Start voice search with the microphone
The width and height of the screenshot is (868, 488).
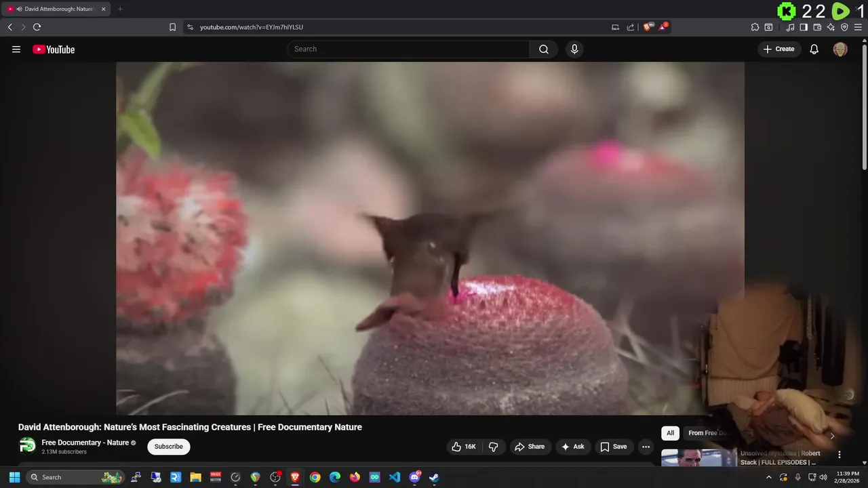click(x=574, y=49)
